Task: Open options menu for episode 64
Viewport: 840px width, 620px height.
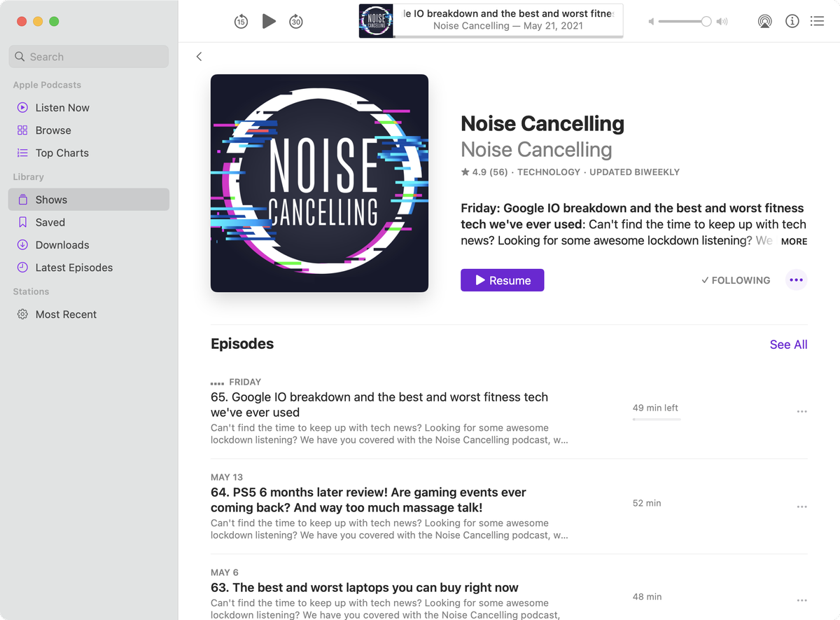Action: (x=801, y=506)
